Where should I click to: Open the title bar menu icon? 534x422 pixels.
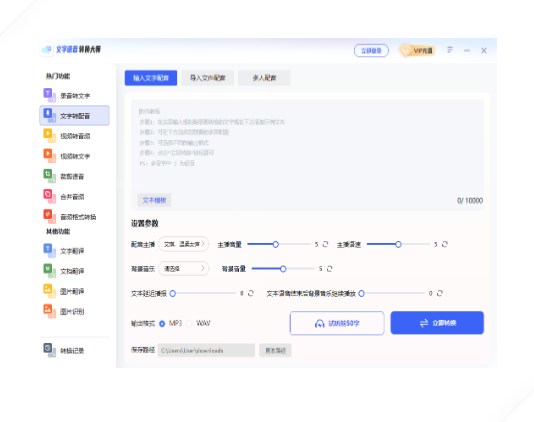pos(450,50)
